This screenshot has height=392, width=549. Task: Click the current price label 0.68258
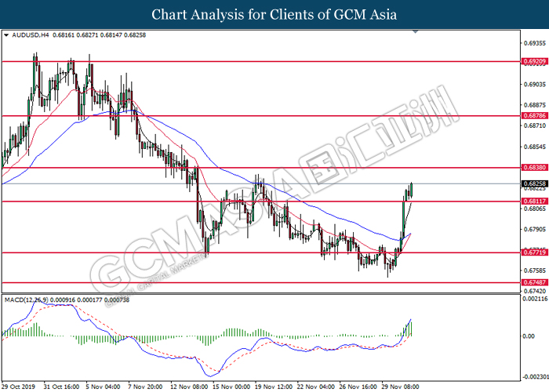pos(534,183)
